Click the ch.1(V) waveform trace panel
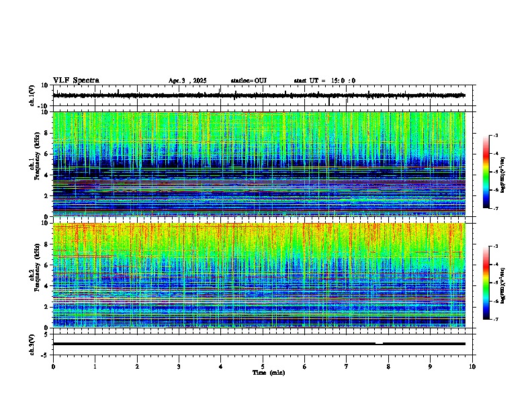 pos(264,95)
